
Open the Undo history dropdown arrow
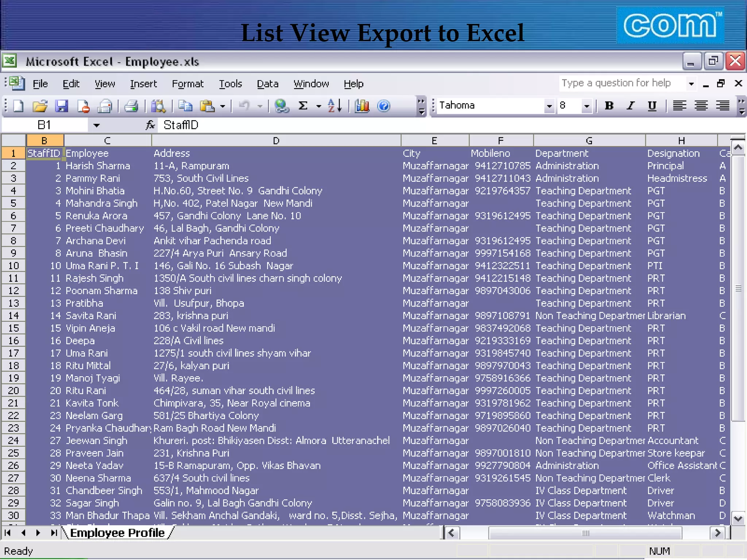coord(260,106)
